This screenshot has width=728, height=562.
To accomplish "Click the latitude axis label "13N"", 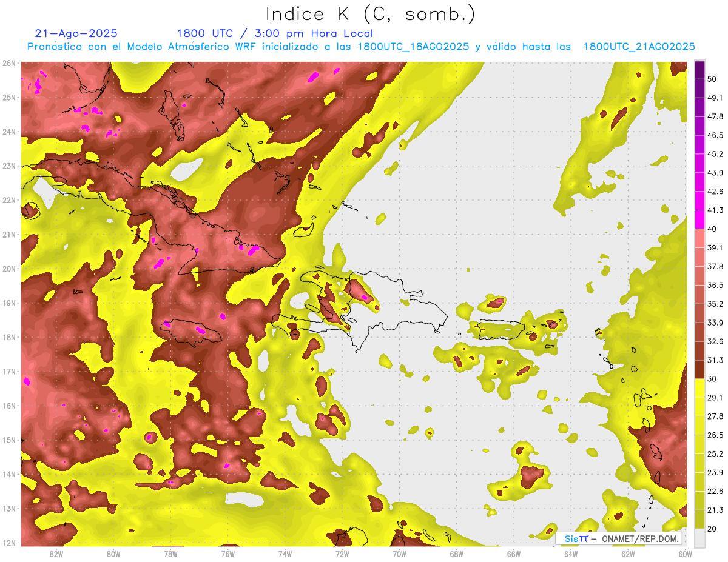I will [x=9, y=509].
